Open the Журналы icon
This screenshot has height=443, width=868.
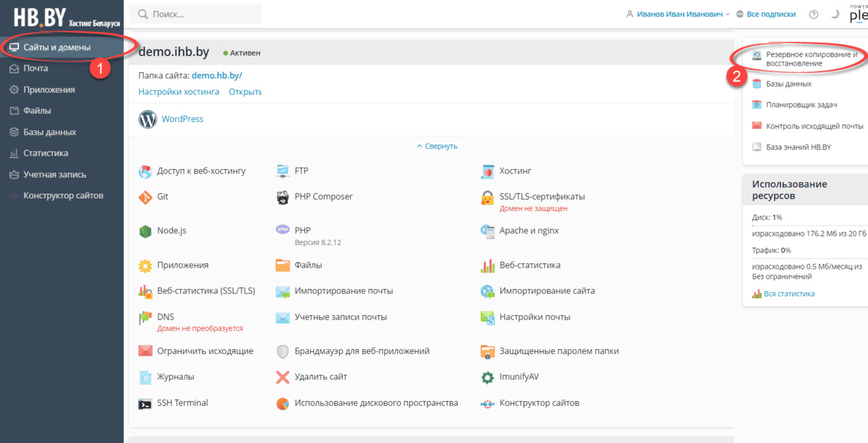(x=145, y=377)
